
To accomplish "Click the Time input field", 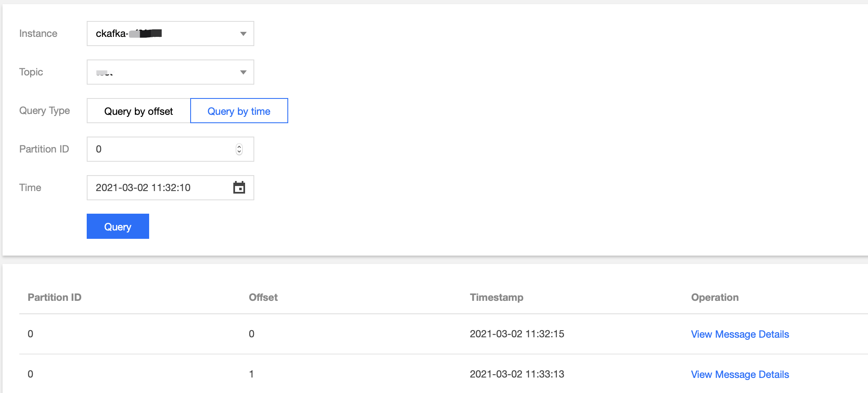I will click(x=159, y=188).
